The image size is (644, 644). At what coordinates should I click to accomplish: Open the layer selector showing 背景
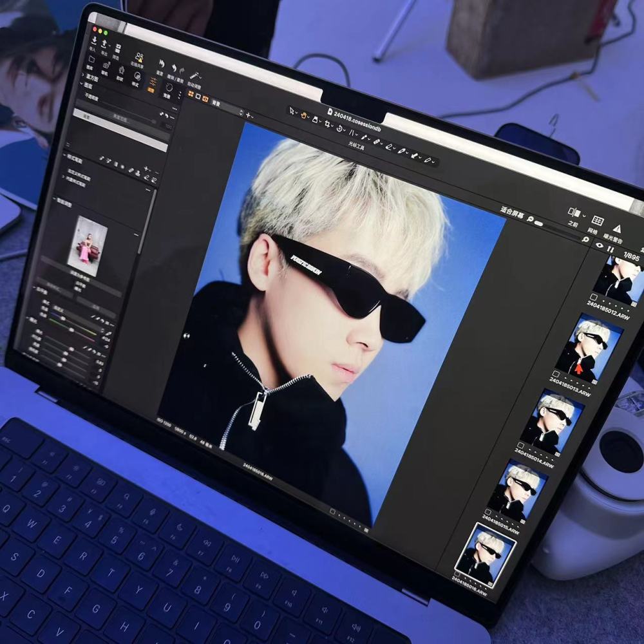pos(227,108)
